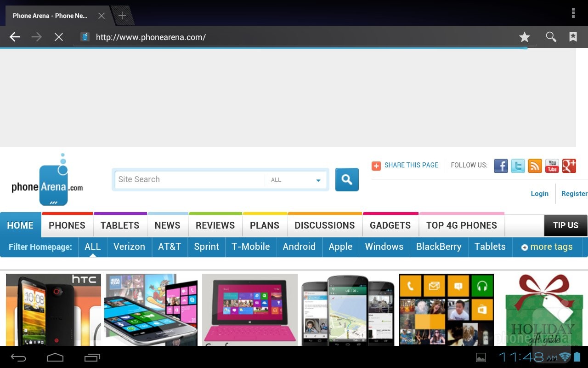Tap the Android home button

[55, 357]
